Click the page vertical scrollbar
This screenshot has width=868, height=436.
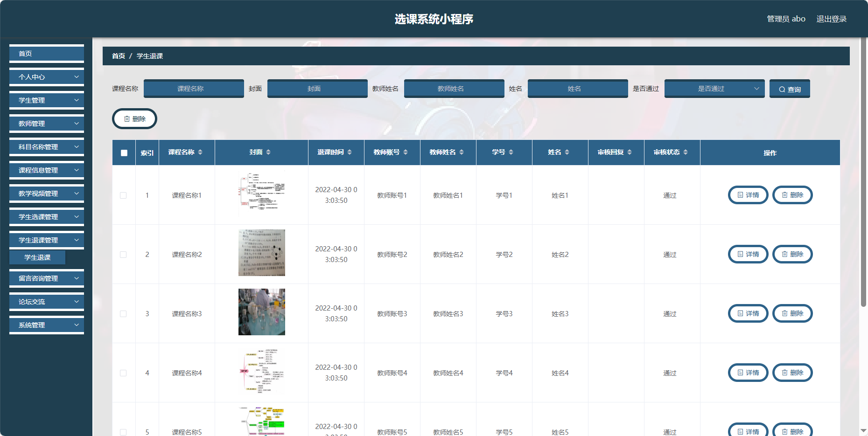point(864,173)
